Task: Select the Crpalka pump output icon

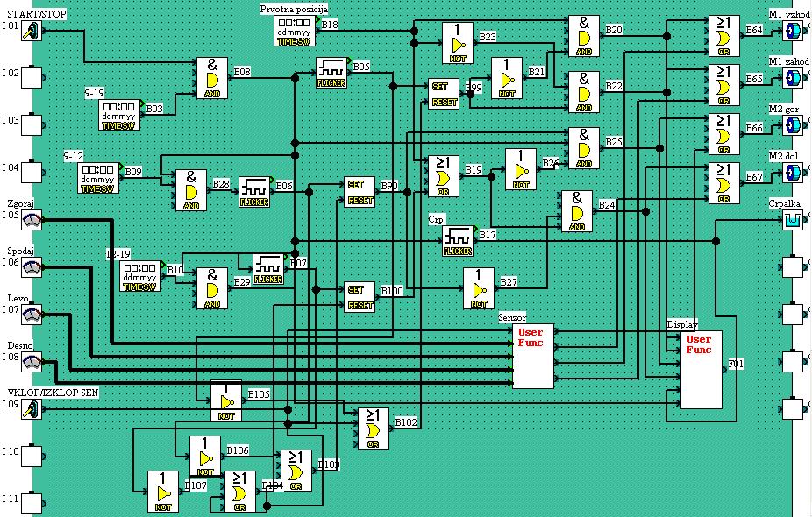Action: pyautogui.click(x=793, y=220)
